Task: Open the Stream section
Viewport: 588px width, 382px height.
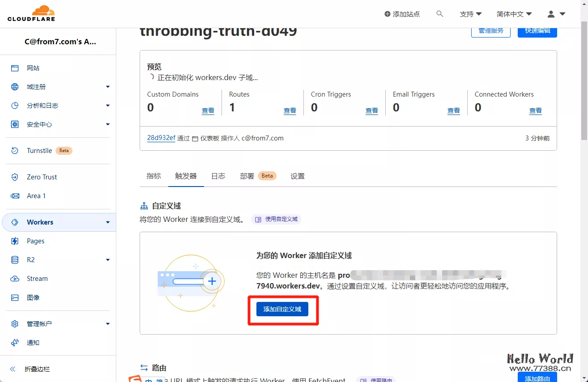Action: click(38, 278)
